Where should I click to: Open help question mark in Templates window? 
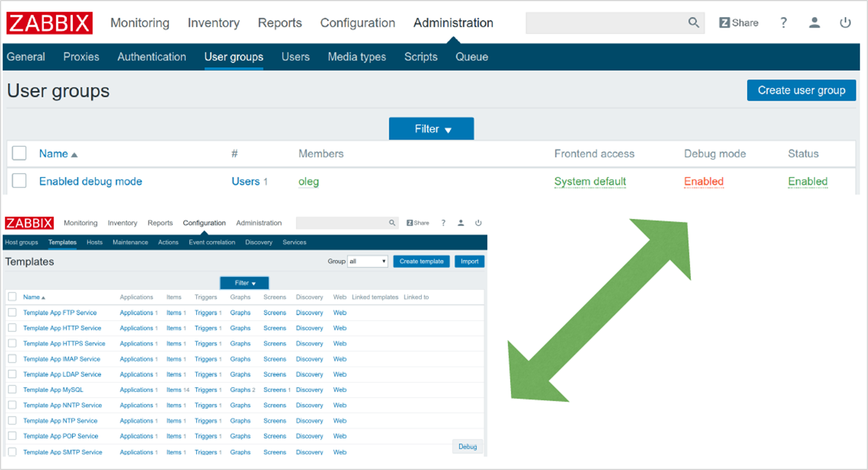coord(443,223)
